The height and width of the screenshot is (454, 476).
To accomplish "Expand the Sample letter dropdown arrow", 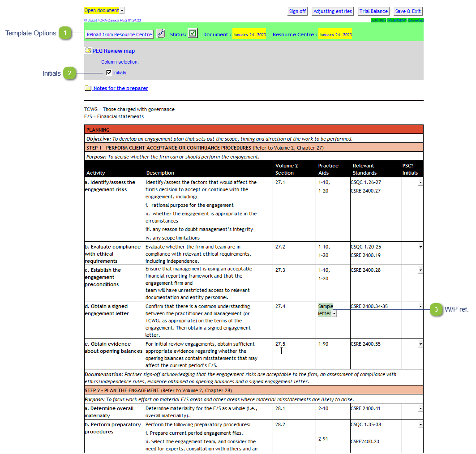I will 334,314.
